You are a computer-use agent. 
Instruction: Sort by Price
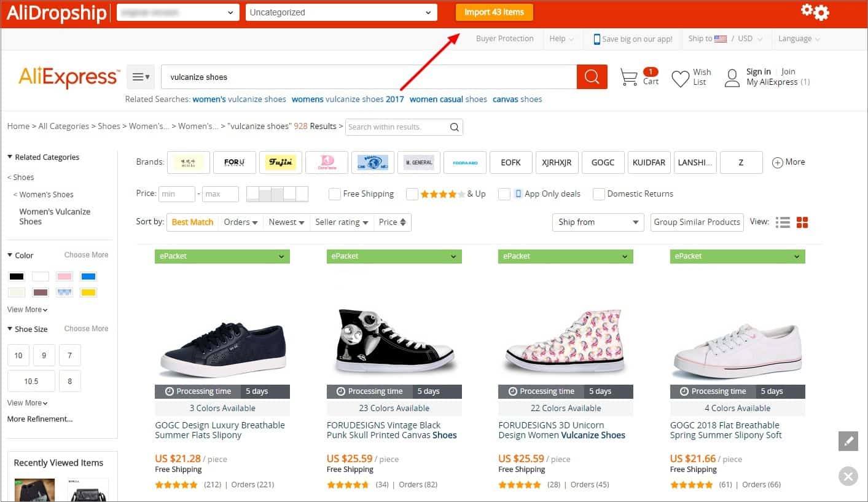pos(393,222)
